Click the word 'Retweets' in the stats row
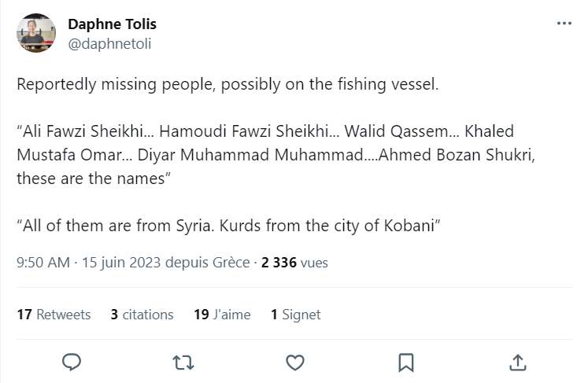This screenshot has width=588, height=383. [x=64, y=315]
